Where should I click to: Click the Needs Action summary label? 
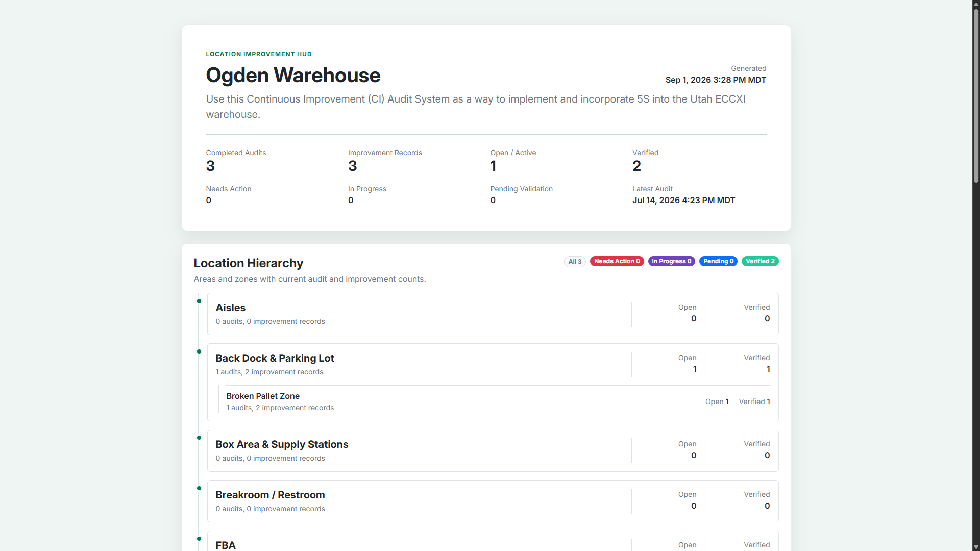click(x=229, y=189)
